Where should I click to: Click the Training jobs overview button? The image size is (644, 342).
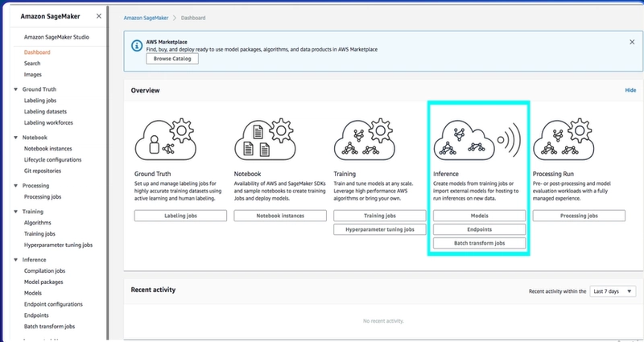pos(379,216)
